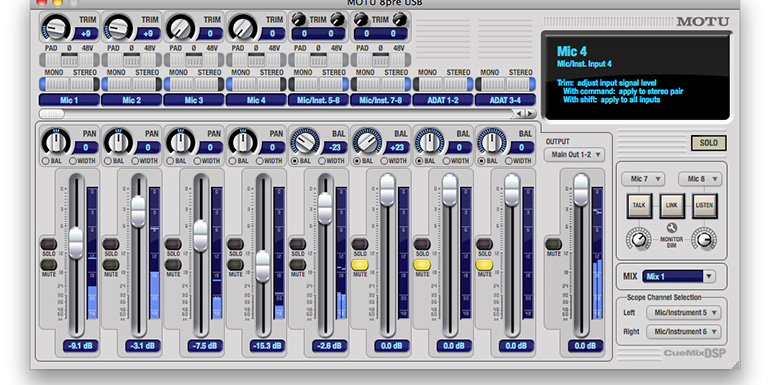
Task: Click the Mic 1 fader handle
Action: [x=76, y=243]
